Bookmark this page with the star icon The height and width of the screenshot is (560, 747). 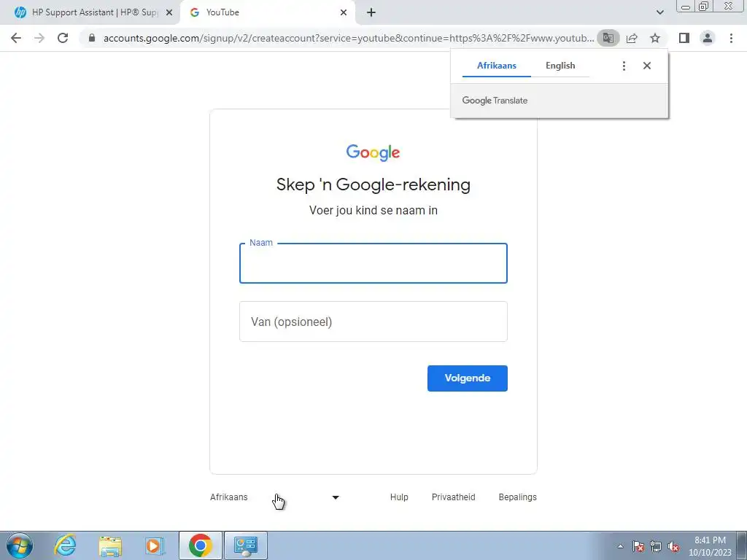(655, 38)
